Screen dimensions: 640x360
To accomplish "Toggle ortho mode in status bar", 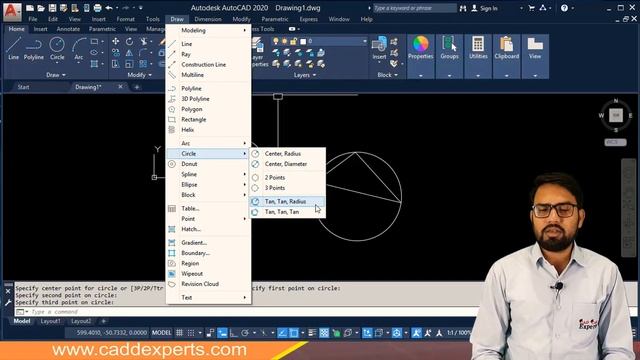I will click(233, 333).
